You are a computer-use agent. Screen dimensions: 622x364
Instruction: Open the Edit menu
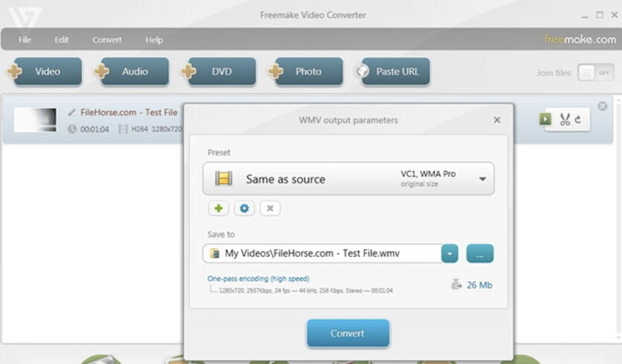62,39
